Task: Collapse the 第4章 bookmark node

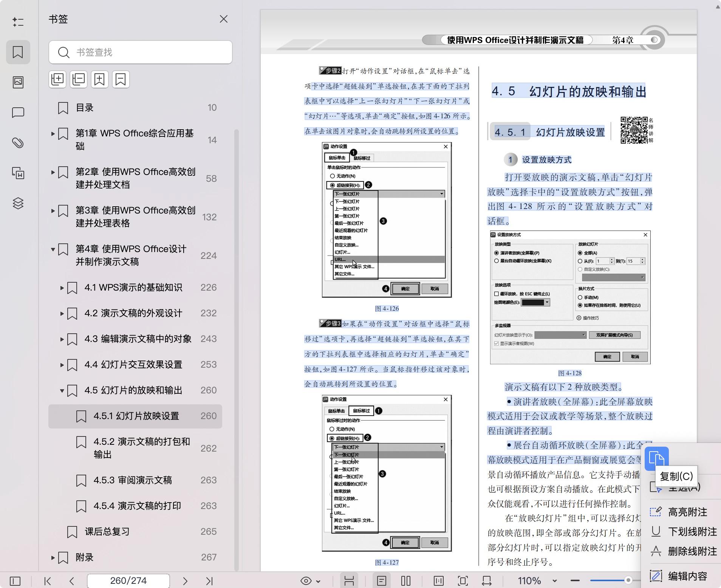Action: [x=53, y=249]
